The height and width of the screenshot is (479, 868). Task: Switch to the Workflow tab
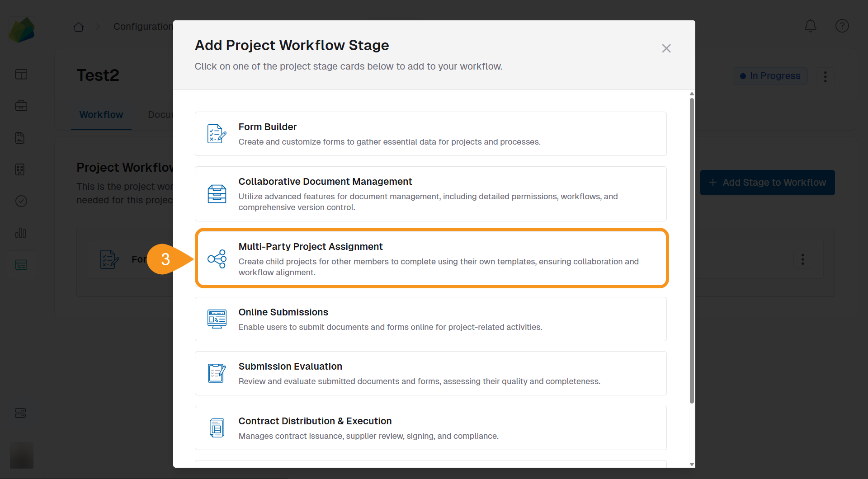click(101, 114)
